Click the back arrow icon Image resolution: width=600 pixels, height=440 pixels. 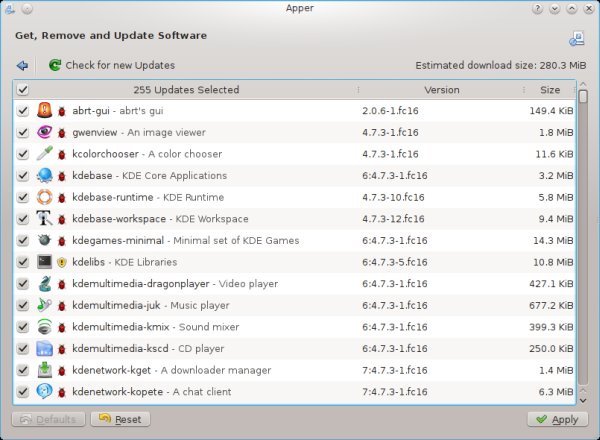point(23,65)
